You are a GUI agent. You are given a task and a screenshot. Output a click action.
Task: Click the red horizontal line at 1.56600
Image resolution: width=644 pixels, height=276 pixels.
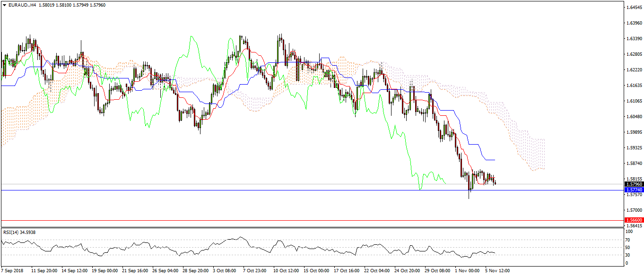pyautogui.click(x=284, y=220)
